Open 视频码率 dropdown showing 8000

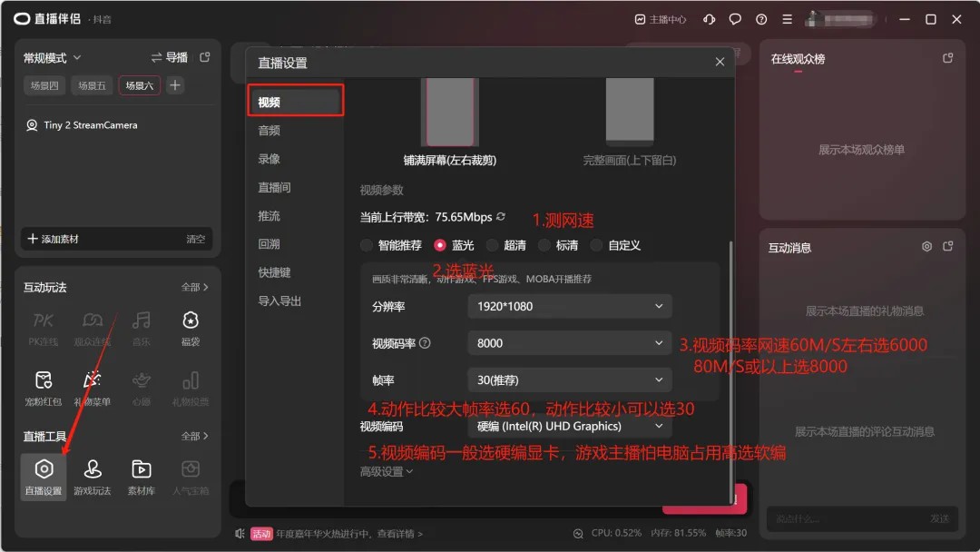tap(570, 343)
